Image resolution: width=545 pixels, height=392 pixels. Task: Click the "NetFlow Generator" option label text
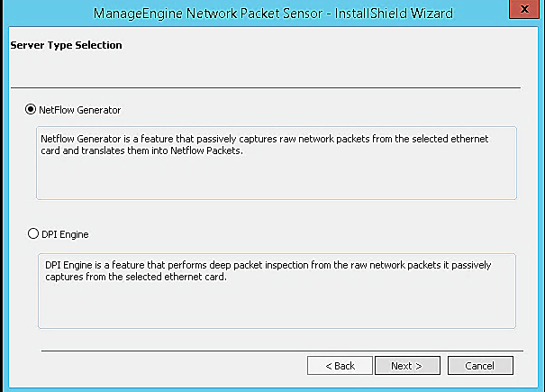(79, 110)
